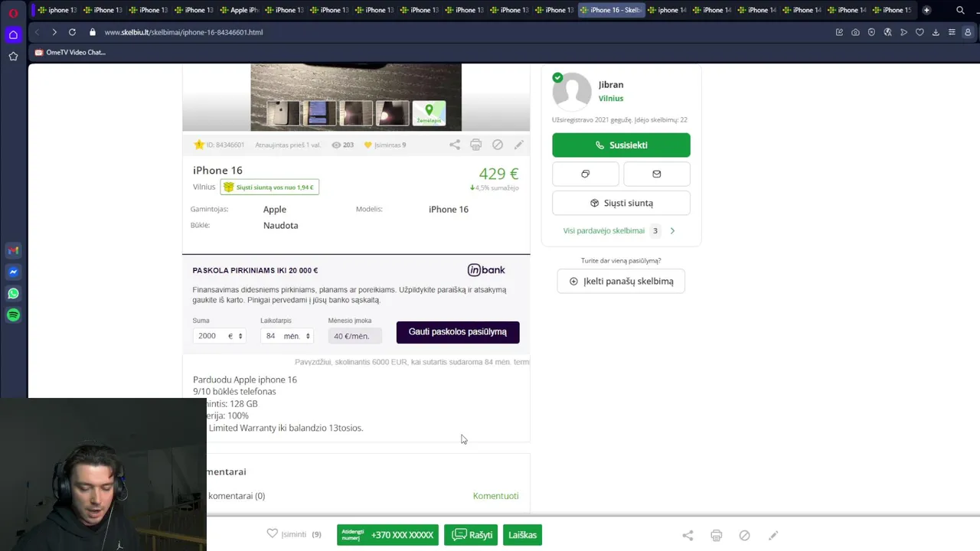Open a new tab with the plus button
This screenshot has width=980, height=551.
926,10
